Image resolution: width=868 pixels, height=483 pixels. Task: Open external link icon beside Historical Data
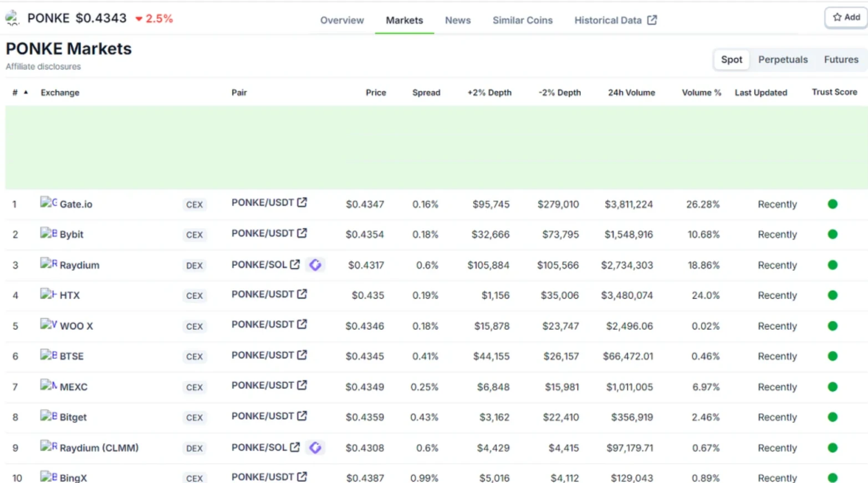click(x=652, y=20)
